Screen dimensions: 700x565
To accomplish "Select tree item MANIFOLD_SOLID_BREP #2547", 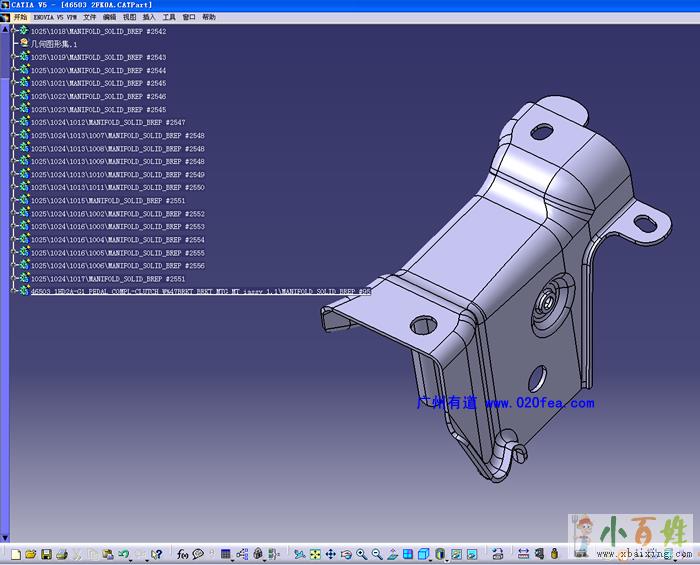I will click(107, 122).
